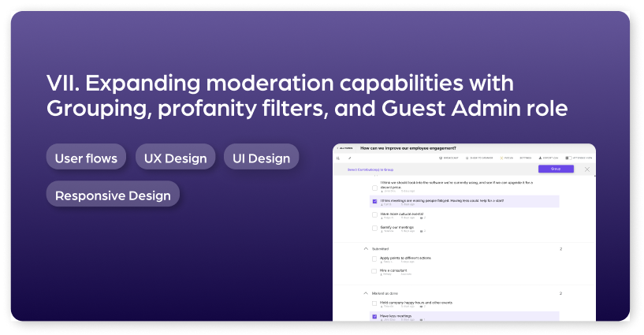Click the Show to Speaker icon

click(x=467, y=158)
